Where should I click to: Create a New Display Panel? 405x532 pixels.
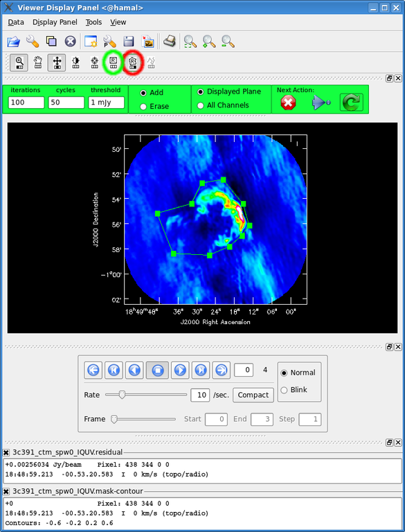(x=91, y=42)
